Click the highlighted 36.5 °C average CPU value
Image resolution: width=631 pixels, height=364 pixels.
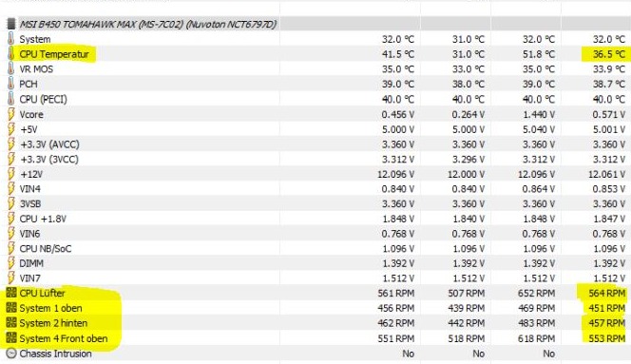pyautogui.click(x=609, y=54)
